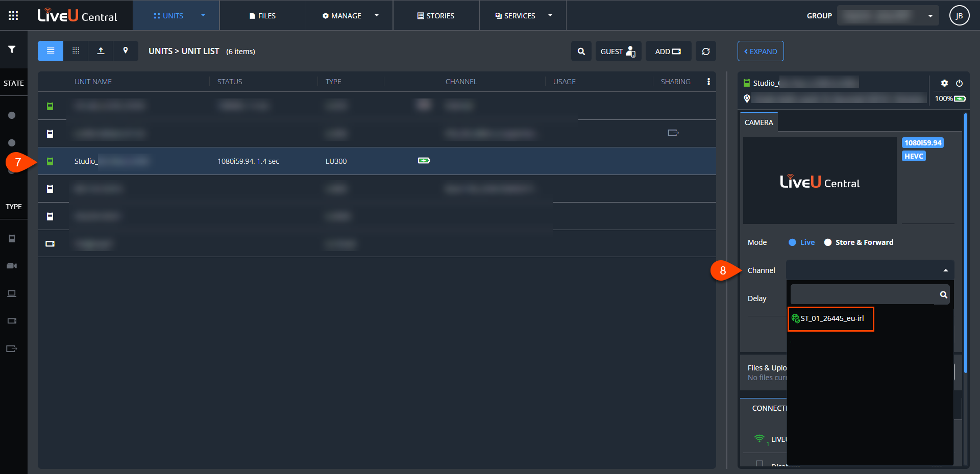Open the apps grid launcher icon

click(13, 16)
